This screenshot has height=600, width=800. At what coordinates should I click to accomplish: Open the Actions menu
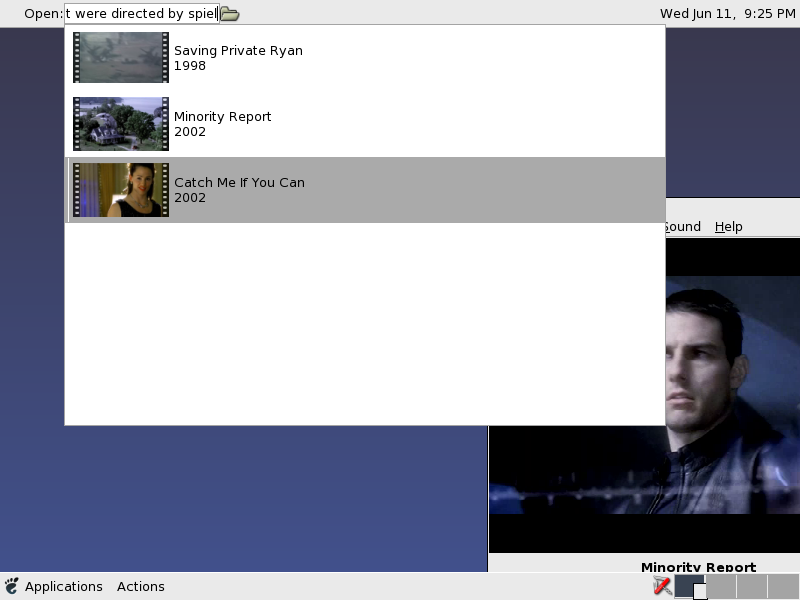[x=140, y=586]
